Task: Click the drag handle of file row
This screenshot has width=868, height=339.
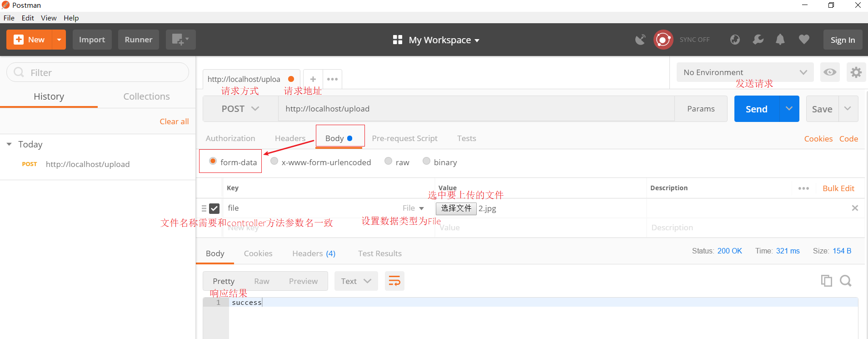Action: (204, 208)
